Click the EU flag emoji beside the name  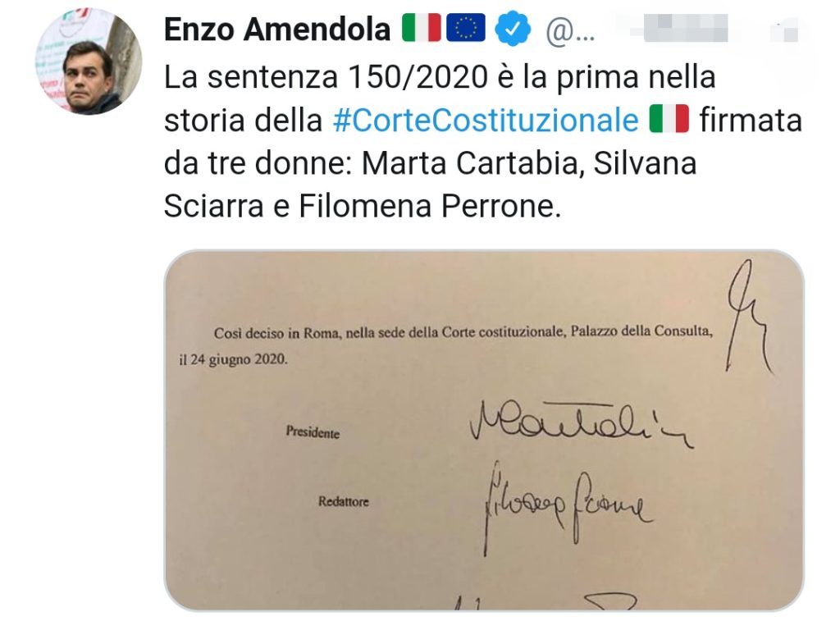click(x=466, y=29)
